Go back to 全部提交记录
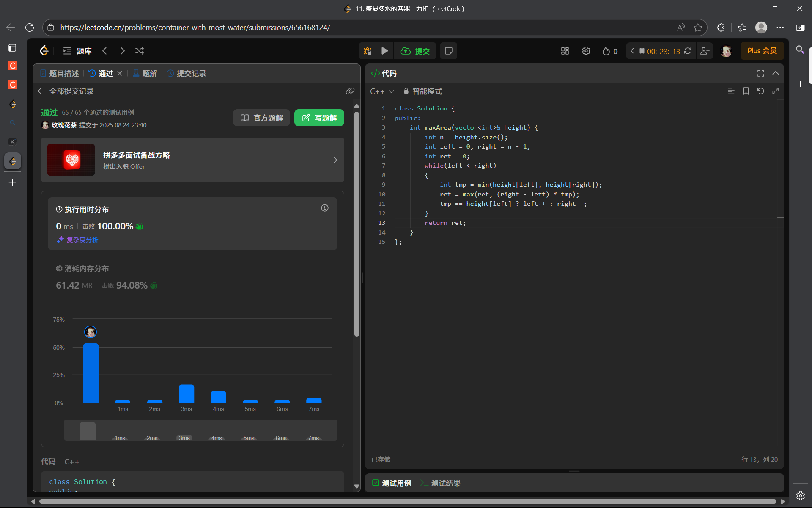The height and width of the screenshot is (508, 812). tap(66, 91)
